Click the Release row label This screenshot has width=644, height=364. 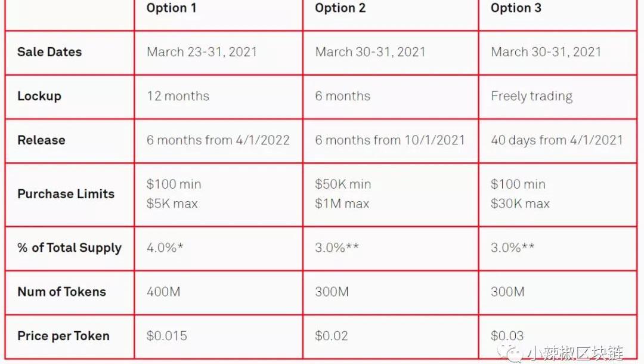click(41, 140)
